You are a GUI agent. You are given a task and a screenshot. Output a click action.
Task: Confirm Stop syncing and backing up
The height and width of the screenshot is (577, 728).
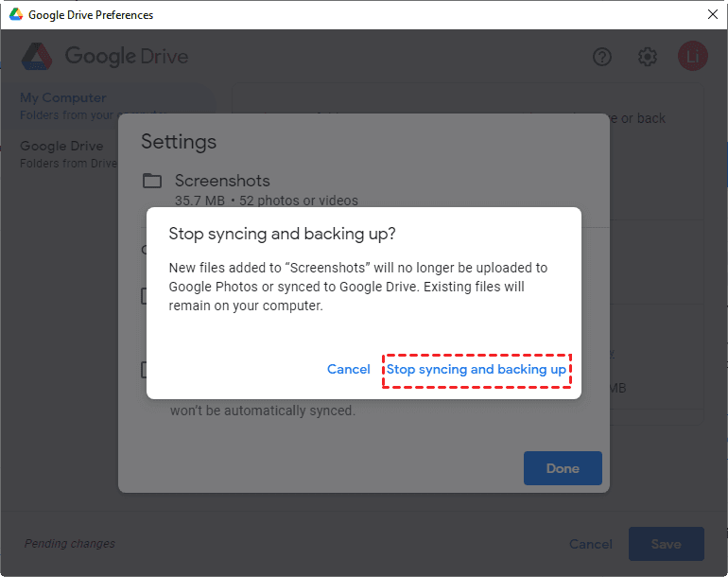click(x=476, y=369)
